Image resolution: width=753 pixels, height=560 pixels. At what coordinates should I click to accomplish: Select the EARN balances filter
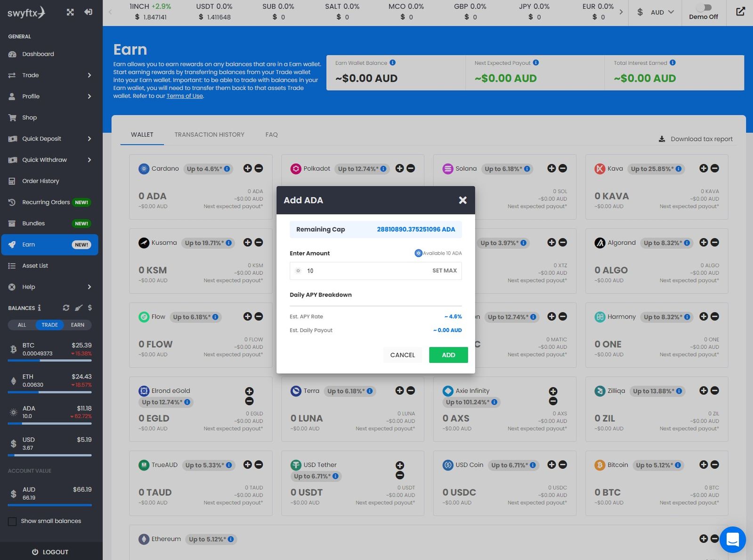click(78, 325)
